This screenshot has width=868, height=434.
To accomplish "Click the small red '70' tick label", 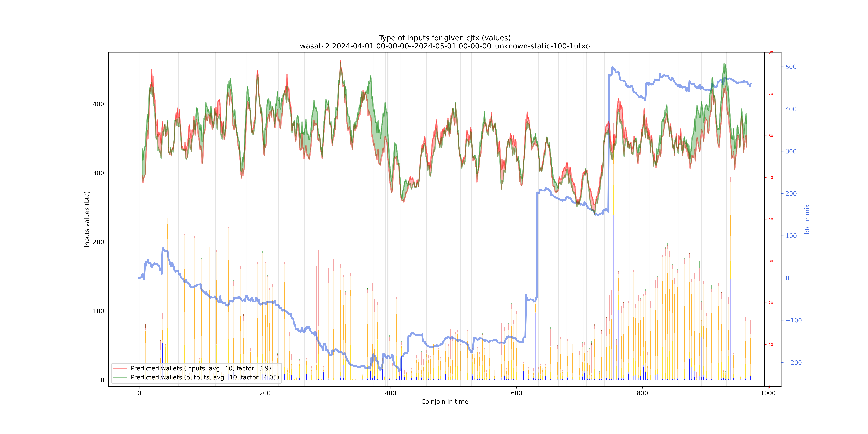I will click(771, 94).
